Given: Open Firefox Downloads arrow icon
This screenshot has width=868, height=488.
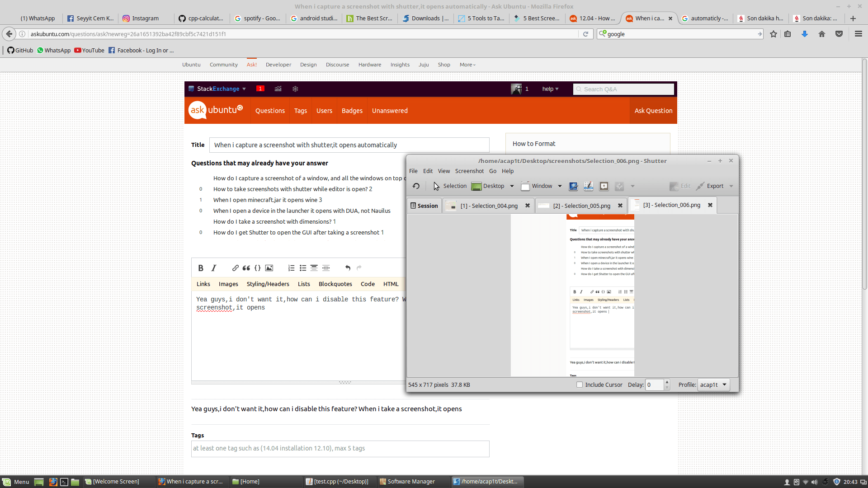Looking at the screenshot, I should pyautogui.click(x=805, y=34).
